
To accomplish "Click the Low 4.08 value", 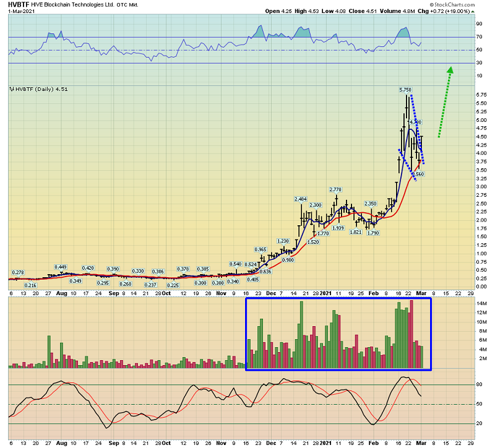I will 334,11.
